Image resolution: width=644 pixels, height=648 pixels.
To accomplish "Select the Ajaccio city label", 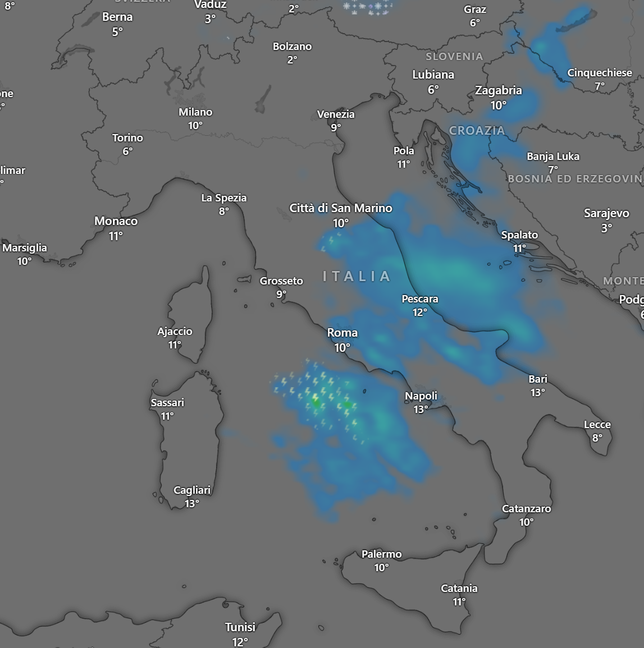I will click(175, 332).
